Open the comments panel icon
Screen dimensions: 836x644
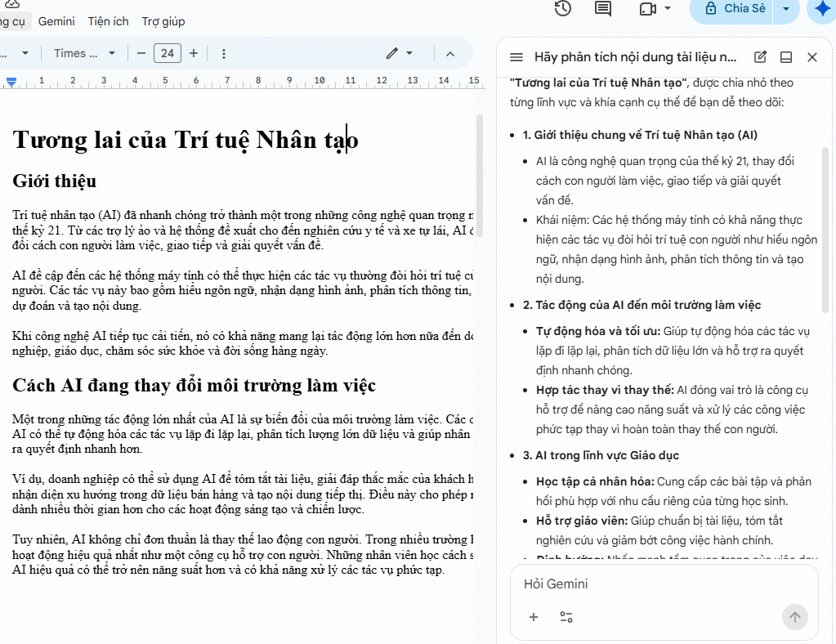603,8
